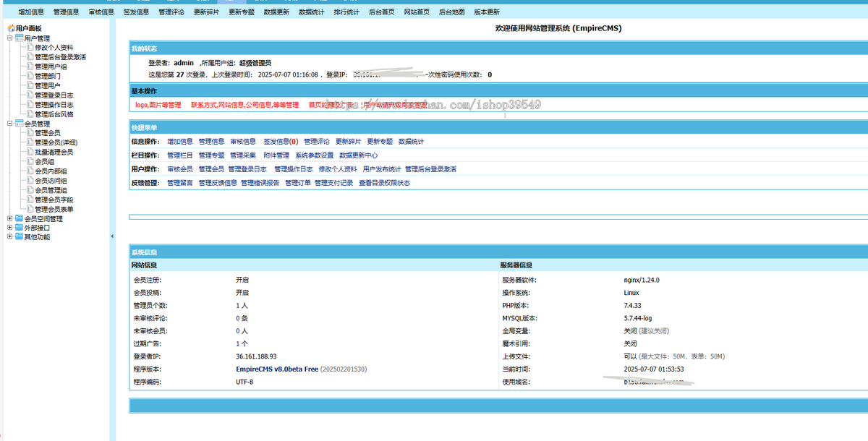Screen dimensions: 868x441
Task: Expand the 其他功能 tree node
Action: coord(9,237)
